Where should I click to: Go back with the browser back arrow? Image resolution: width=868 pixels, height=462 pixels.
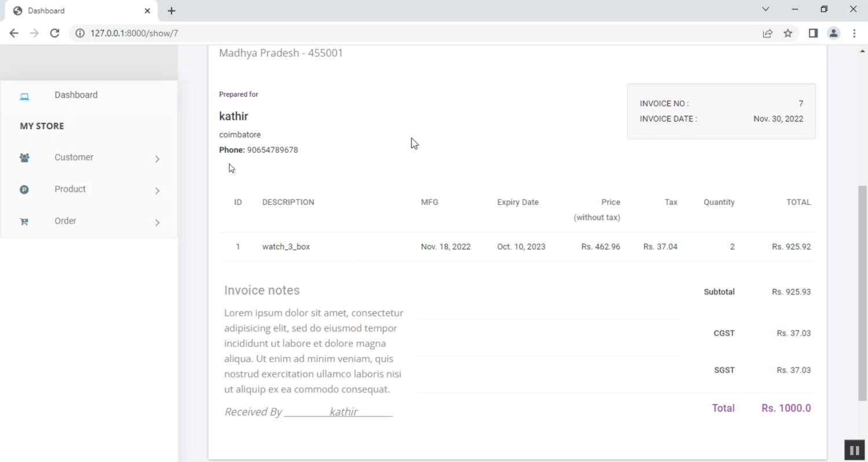pos(14,34)
